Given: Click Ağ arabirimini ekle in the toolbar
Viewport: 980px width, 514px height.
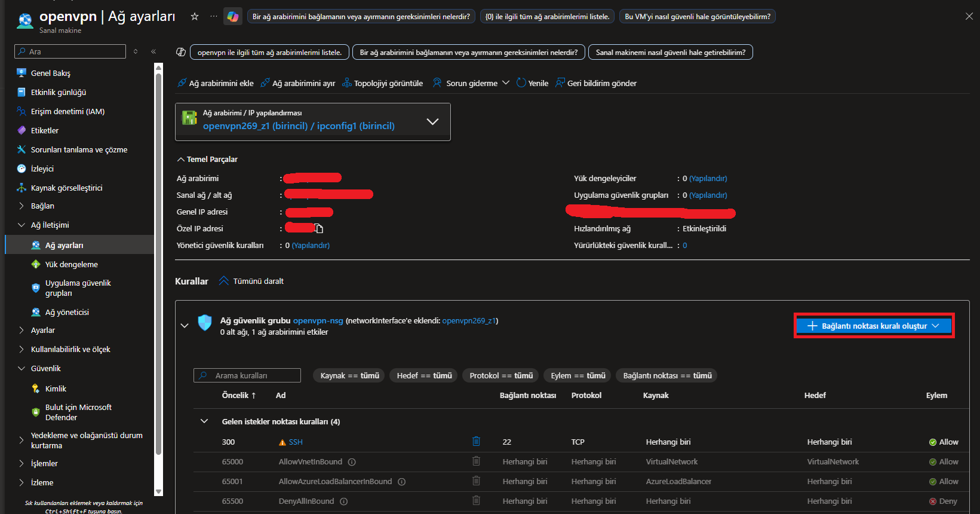Looking at the screenshot, I should pyautogui.click(x=215, y=83).
